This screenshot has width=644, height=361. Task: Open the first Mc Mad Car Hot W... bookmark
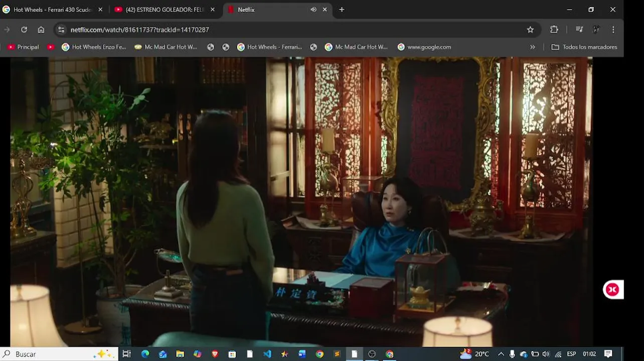coord(166,47)
